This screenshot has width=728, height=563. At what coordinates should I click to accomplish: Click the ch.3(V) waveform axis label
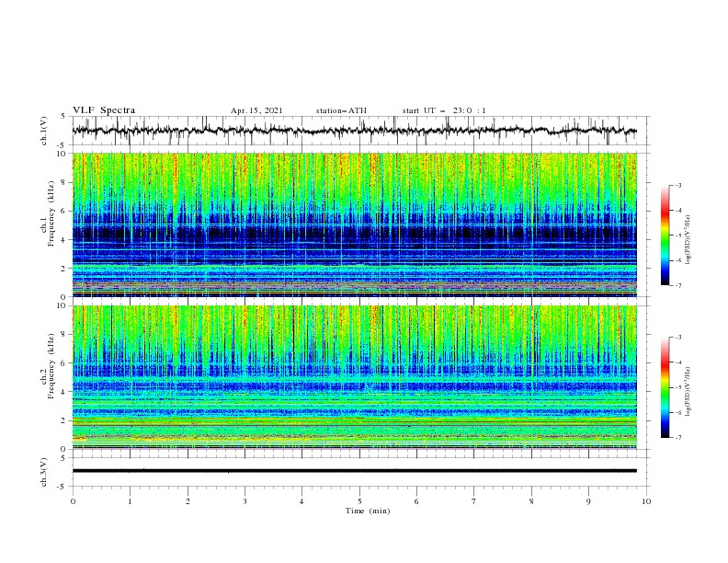click(x=44, y=472)
